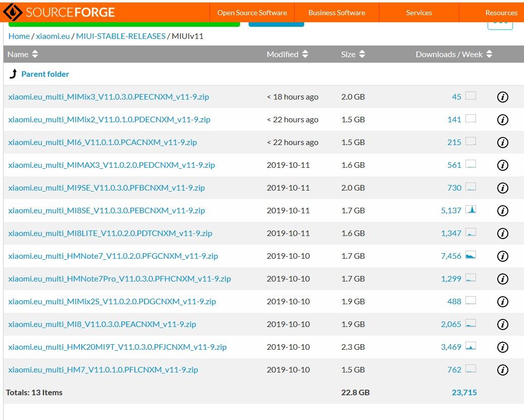The width and height of the screenshot is (524, 420).
Task: View download sparkline chart for MIMAX3 row
Action: tap(470, 164)
